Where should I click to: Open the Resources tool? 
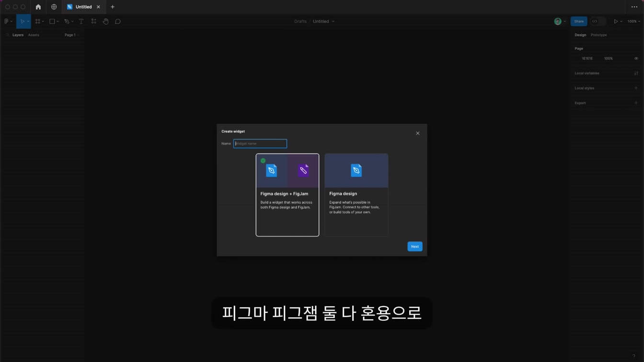(x=93, y=22)
